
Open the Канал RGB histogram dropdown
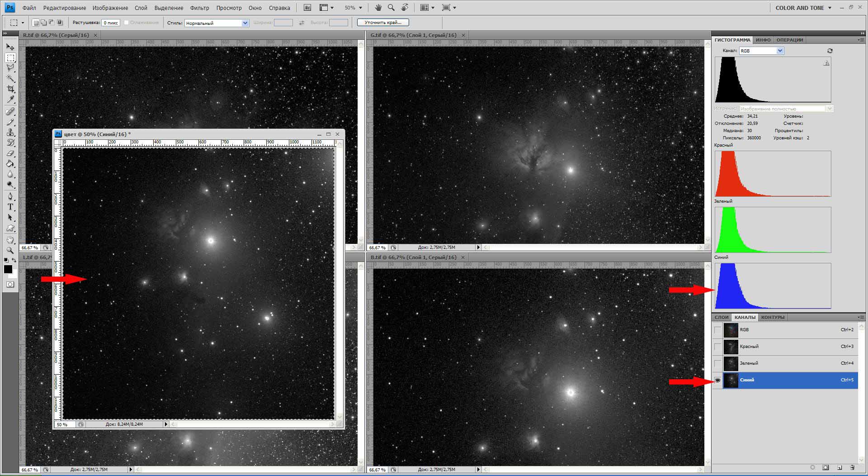tap(780, 51)
